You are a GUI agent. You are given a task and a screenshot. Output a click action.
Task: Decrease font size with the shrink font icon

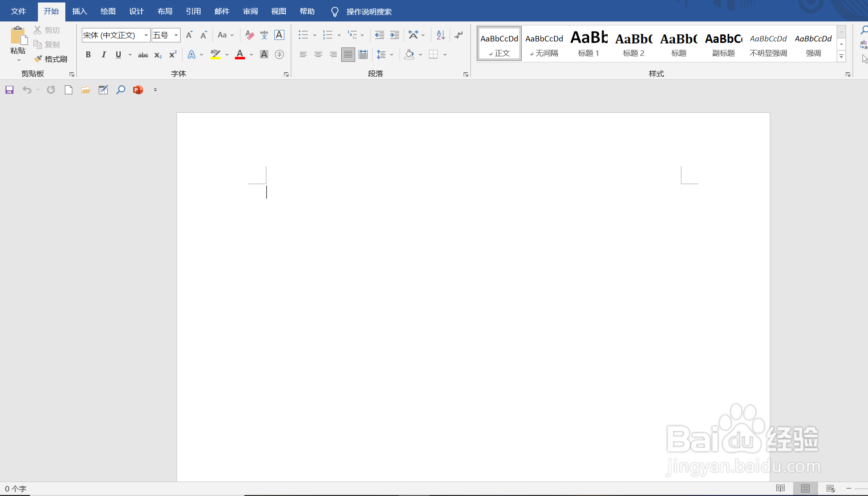tap(204, 35)
